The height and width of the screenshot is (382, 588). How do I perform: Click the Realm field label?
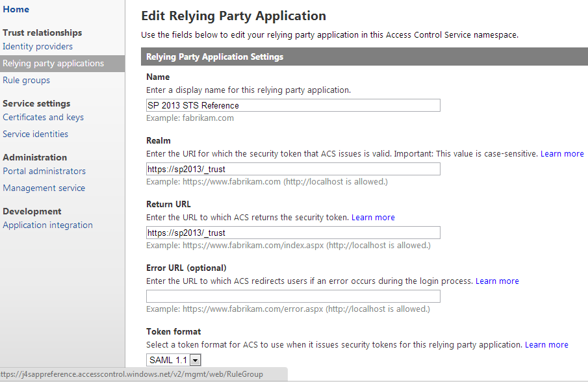pos(159,140)
